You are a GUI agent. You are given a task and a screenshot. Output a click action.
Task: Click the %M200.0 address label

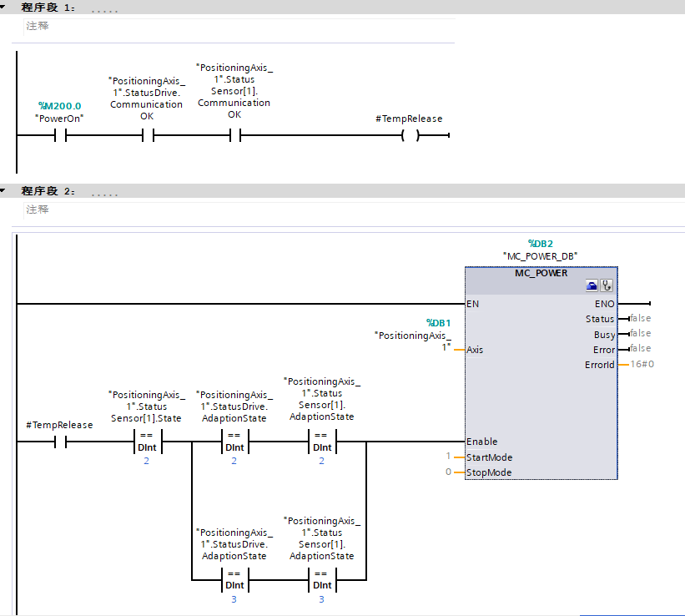coord(60,106)
